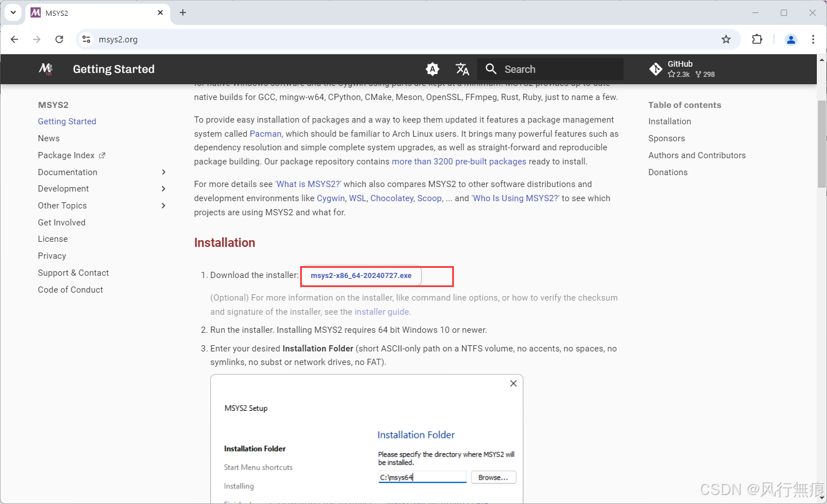827x504 pixels.
Task: Bookmark this page with the star icon
Action: (726, 39)
